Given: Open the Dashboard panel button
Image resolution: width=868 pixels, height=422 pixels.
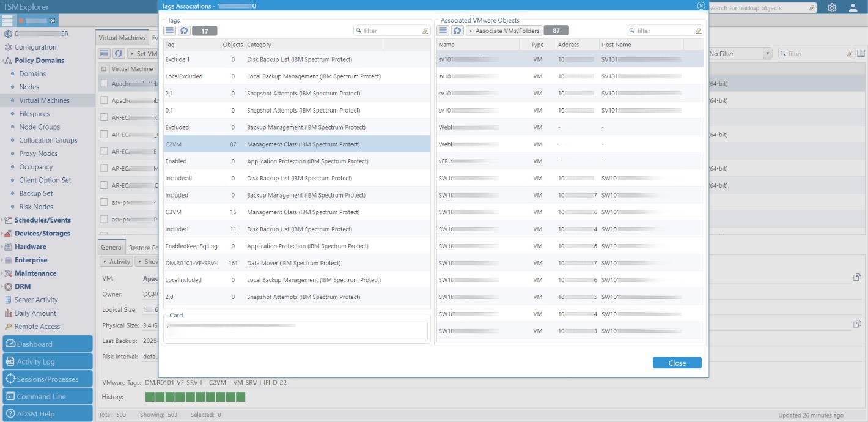Looking at the screenshot, I should tap(48, 344).
